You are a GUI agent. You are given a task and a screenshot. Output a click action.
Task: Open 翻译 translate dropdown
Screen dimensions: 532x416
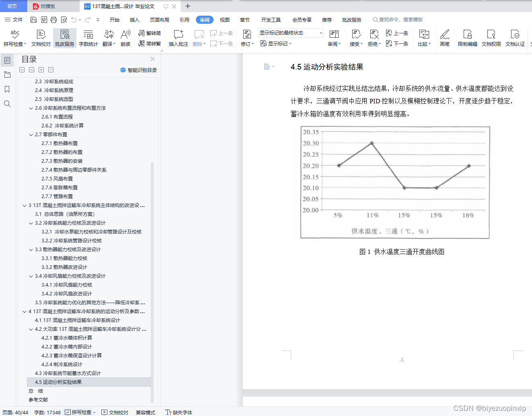tap(109, 44)
